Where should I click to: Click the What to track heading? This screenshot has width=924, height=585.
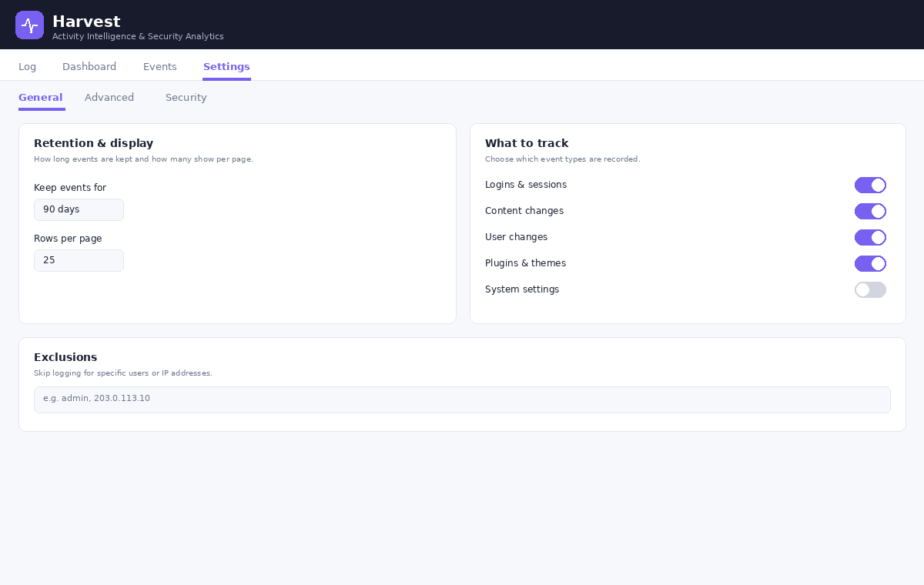(x=527, y=143)
